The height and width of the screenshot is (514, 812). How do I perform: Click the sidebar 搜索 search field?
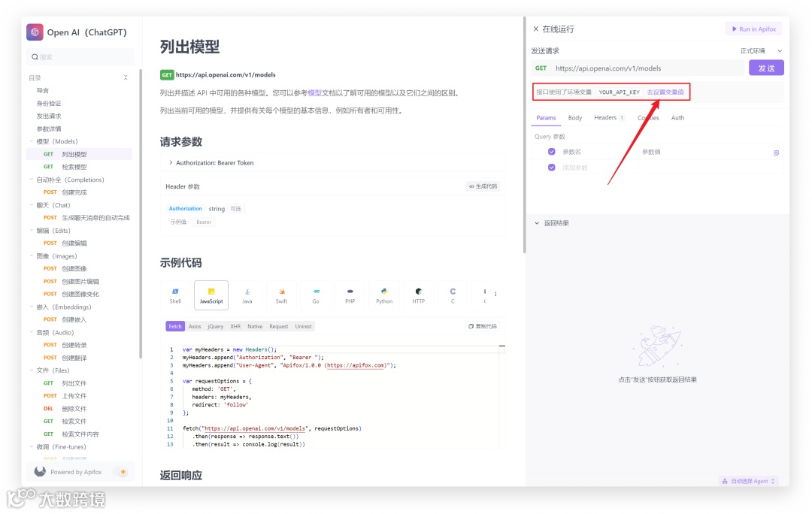(x=80, y=57)
